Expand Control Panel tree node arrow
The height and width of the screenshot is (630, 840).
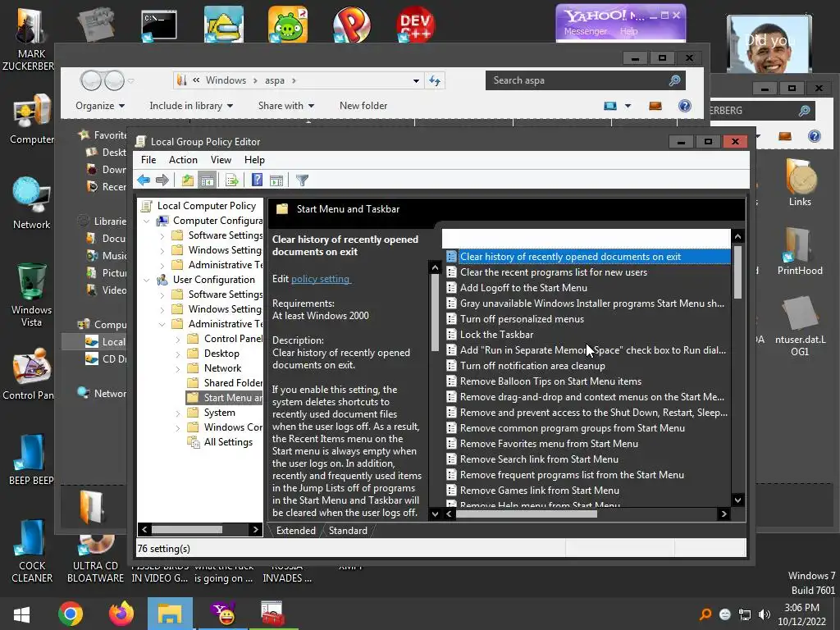point(178,339)
